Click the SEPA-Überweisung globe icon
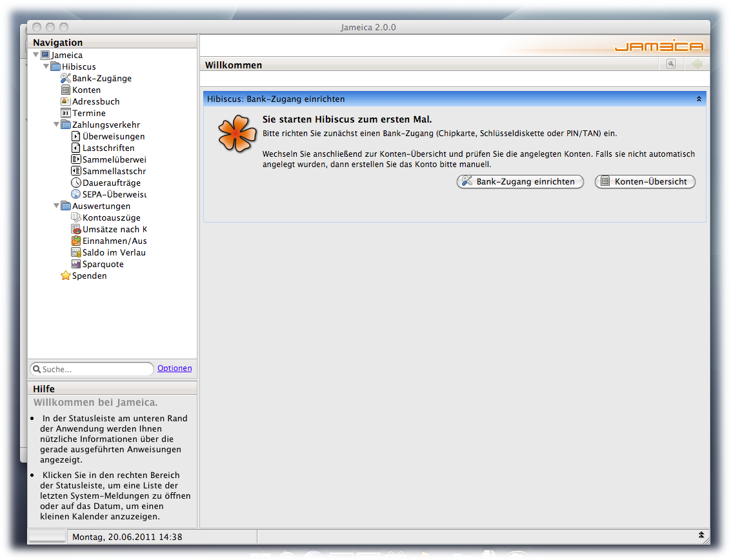The image size is (731, 560). pyautogui.click(x=76, y=194)
